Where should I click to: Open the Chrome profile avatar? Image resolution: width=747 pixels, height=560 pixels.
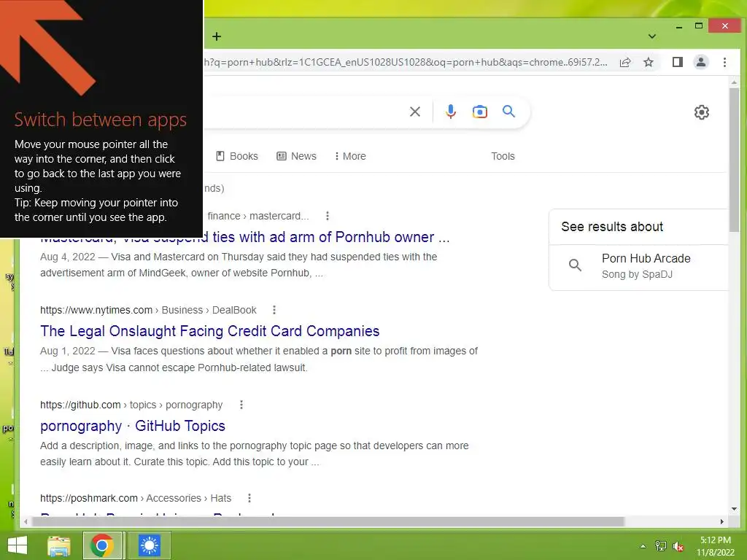pos(701,63)
